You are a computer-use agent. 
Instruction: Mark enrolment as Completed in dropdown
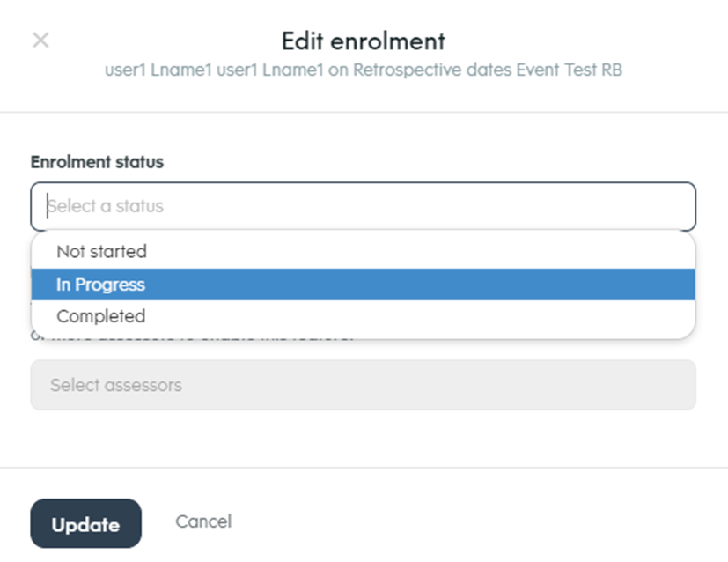(x=363, y=316)
